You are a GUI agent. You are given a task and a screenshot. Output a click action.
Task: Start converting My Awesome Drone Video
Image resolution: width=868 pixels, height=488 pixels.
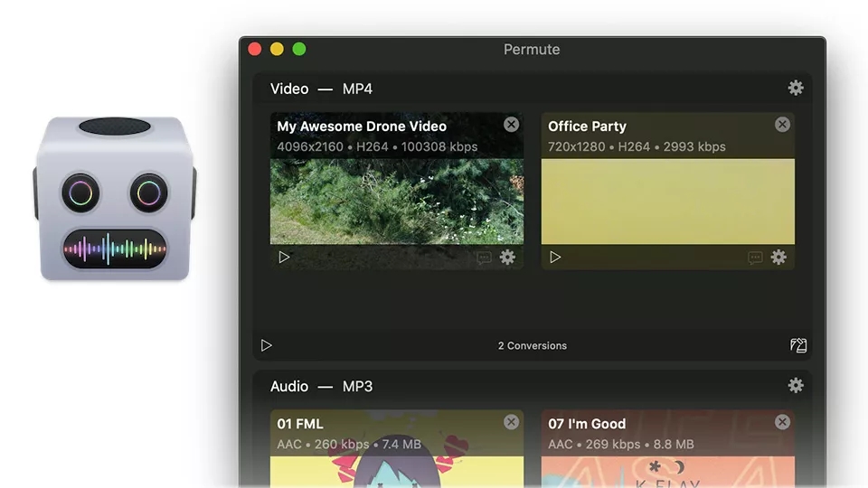(x=284, y=258)
